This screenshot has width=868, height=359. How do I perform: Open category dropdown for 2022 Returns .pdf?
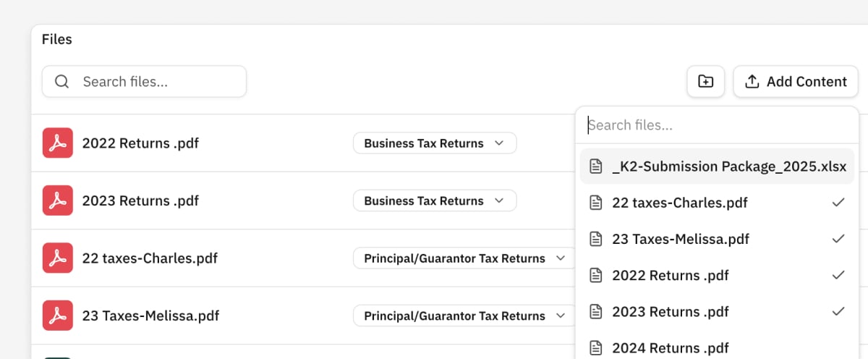coord(434,143)
